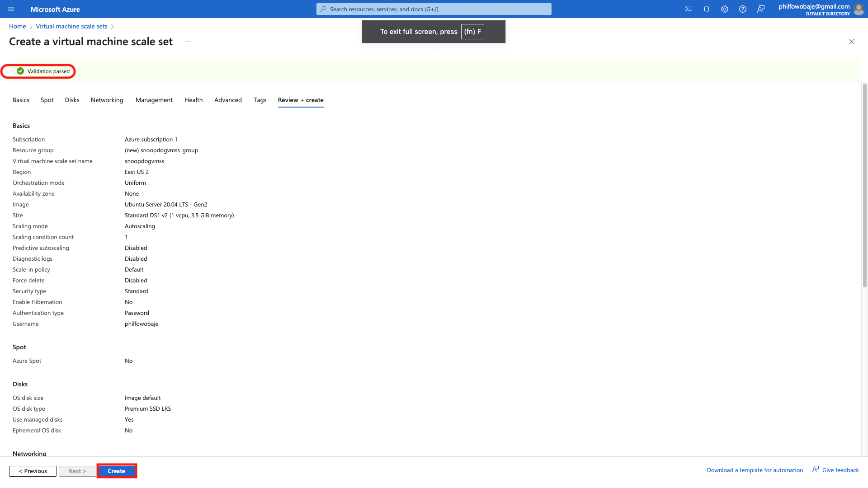The width and height of the screenshot is (868, 488).
Task: Close the create scale set blade
Action: point(852,42)
